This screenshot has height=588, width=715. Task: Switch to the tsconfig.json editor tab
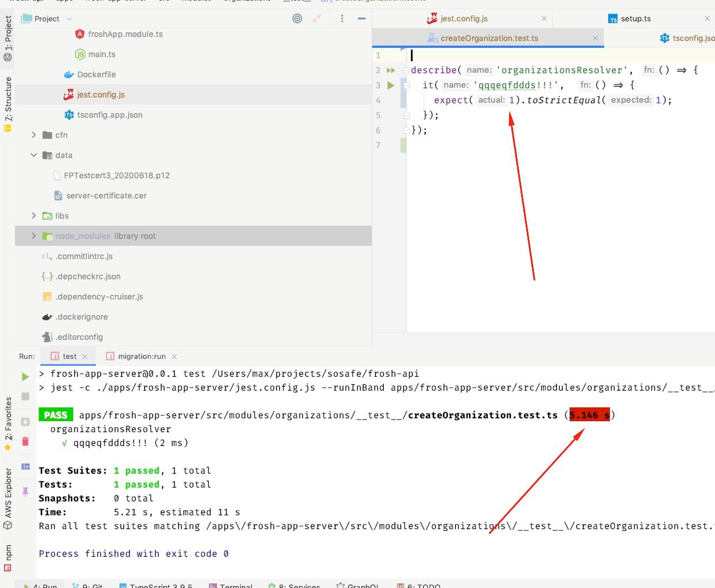[x=688, y=38]
